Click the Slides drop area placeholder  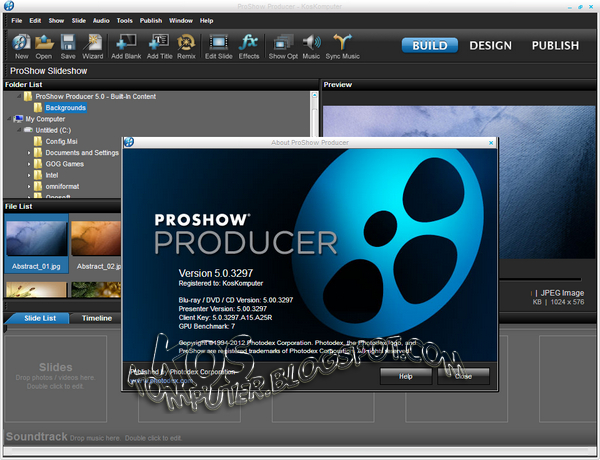click(x=55, y=378)
